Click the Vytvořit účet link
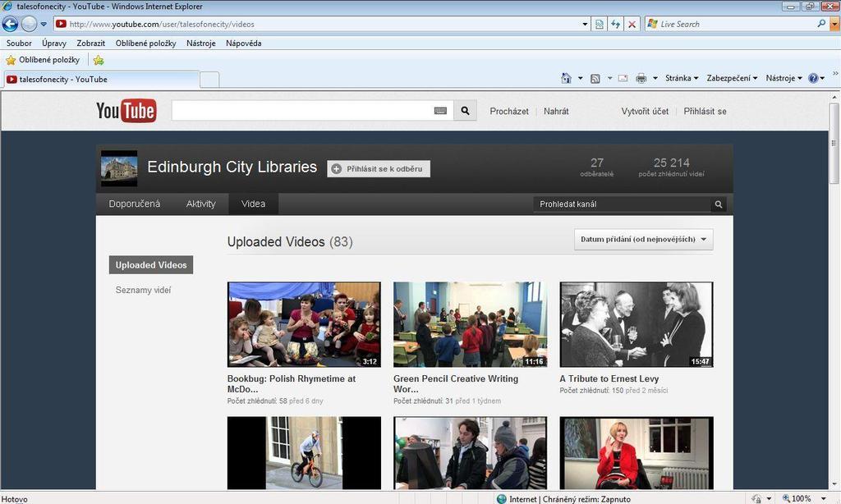The image size is (841, 504). click(x=645, y=112)
